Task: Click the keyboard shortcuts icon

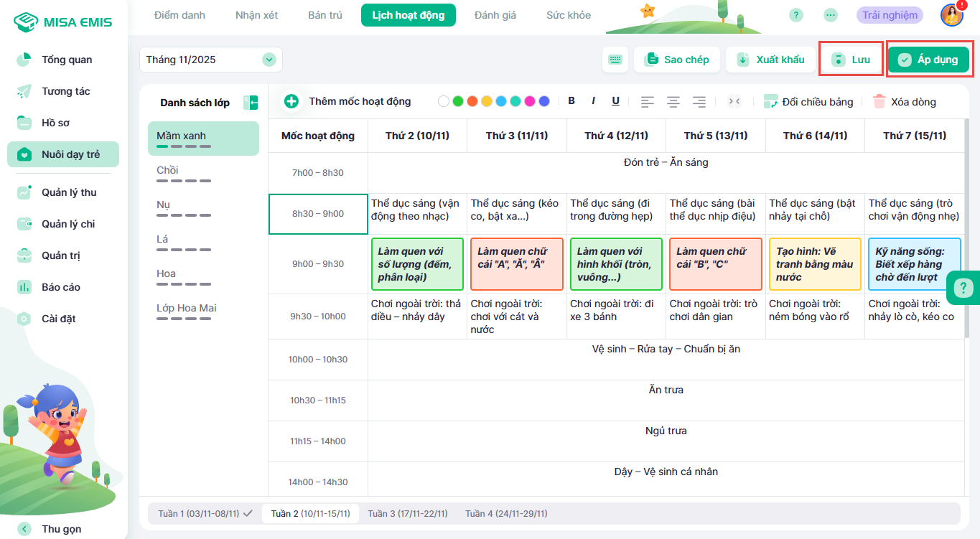Action: (x=615, y=60)
